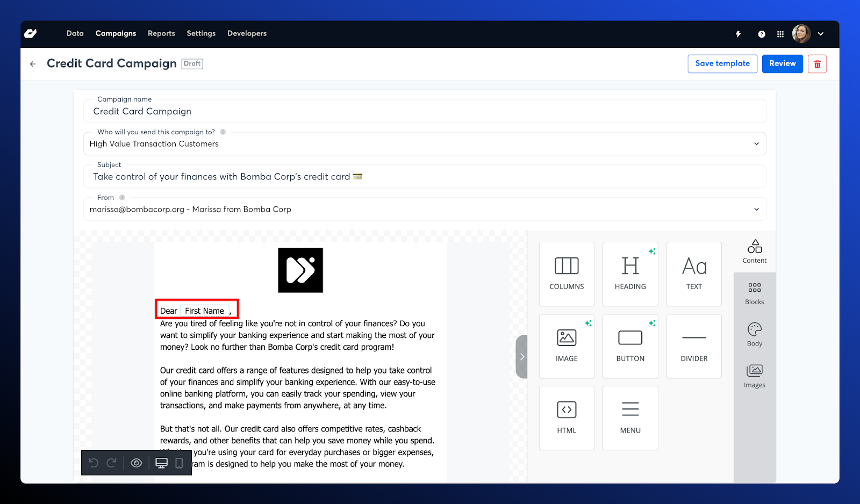Click the 'Are you tired of feeling' paragraph
Viewport: 860px width, 504px height.
[297, 335]
